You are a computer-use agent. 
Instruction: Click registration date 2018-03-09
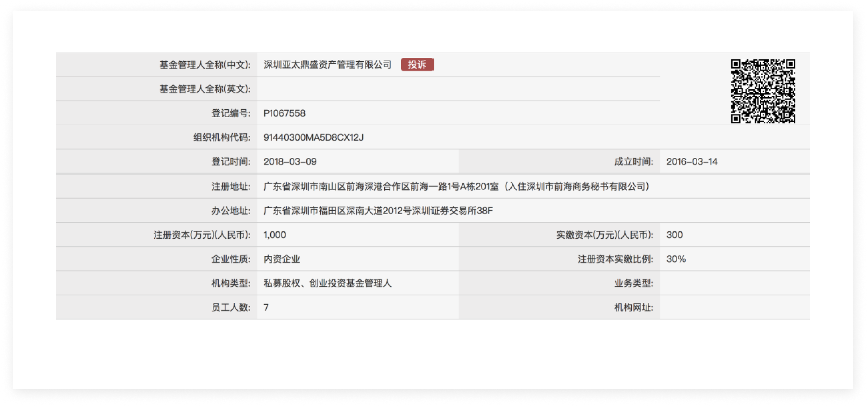[290, 162]
